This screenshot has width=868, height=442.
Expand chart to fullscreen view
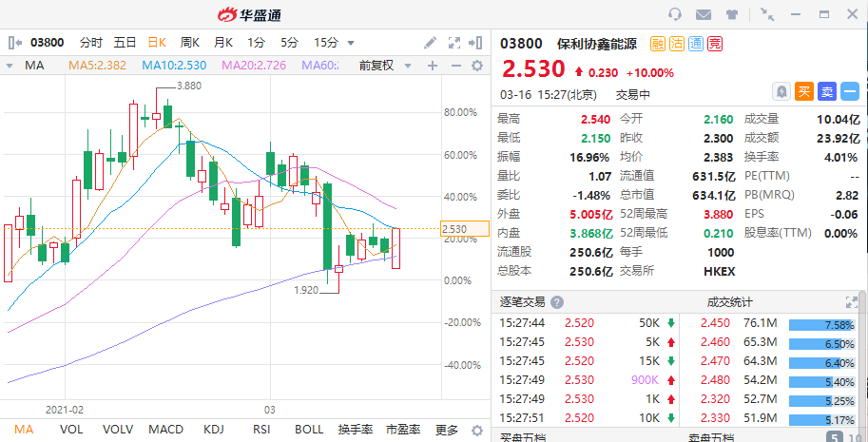[454, 43]
